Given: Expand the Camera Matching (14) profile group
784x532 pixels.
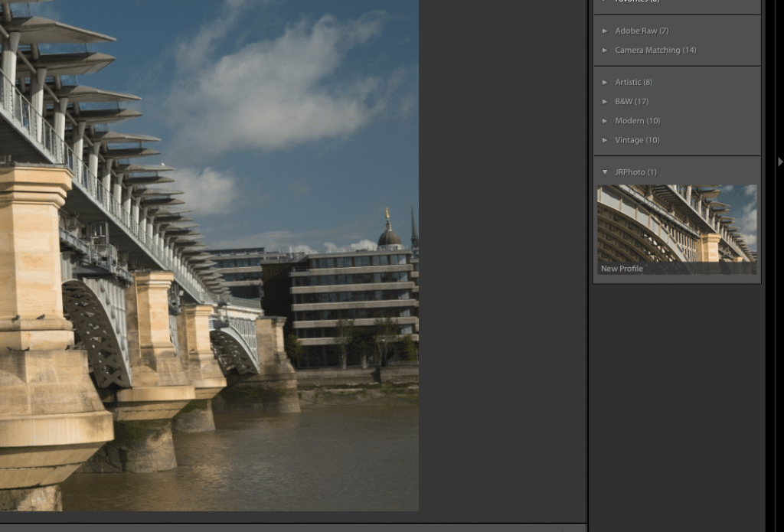Looking at the screenshot, I should [x=605, y=50].
